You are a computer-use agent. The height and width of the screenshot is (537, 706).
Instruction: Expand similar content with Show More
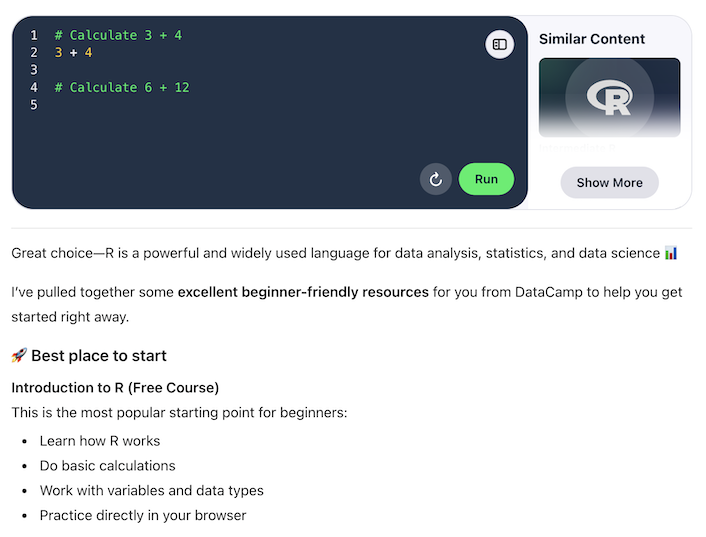click(609, 183)
